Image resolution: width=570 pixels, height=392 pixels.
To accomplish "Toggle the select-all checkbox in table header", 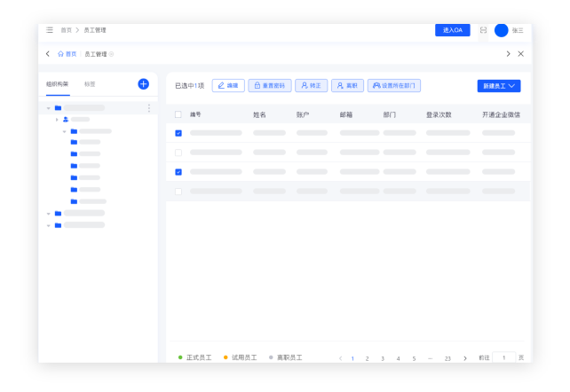I will pyautogui.click(x=178, y=114).
